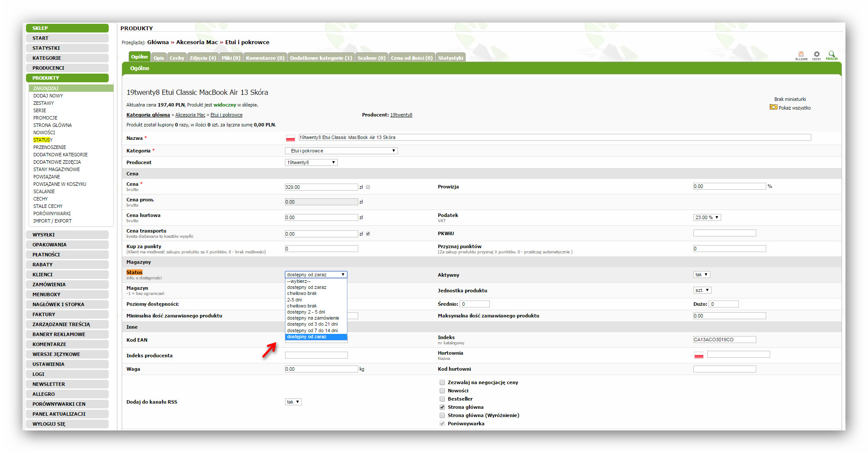
Task: Switch to the Pliki (0) tab
Action: pos(231,58)
